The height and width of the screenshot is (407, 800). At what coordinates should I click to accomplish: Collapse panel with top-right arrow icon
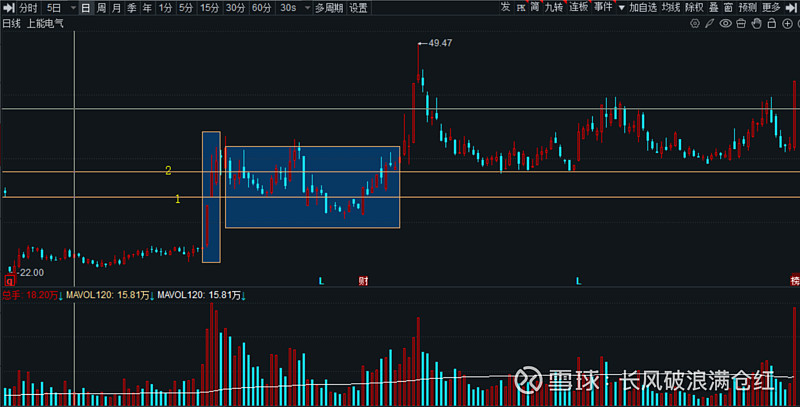(792, 8)
